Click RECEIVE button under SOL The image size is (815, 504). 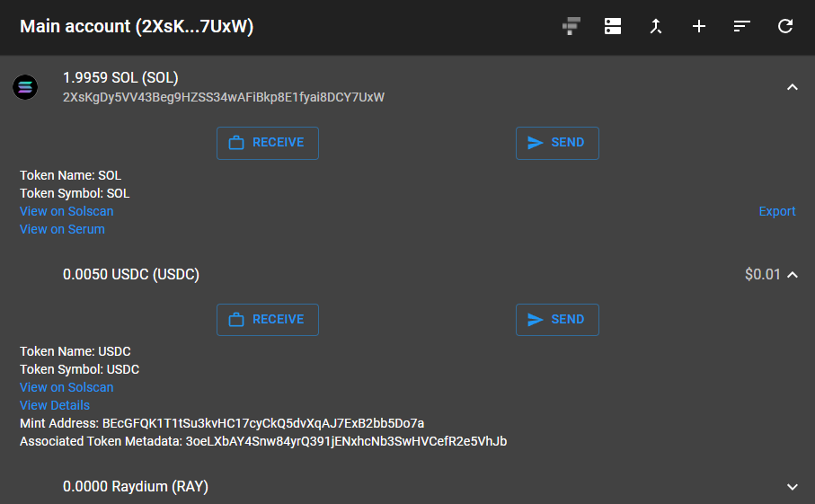coord(268,143)
